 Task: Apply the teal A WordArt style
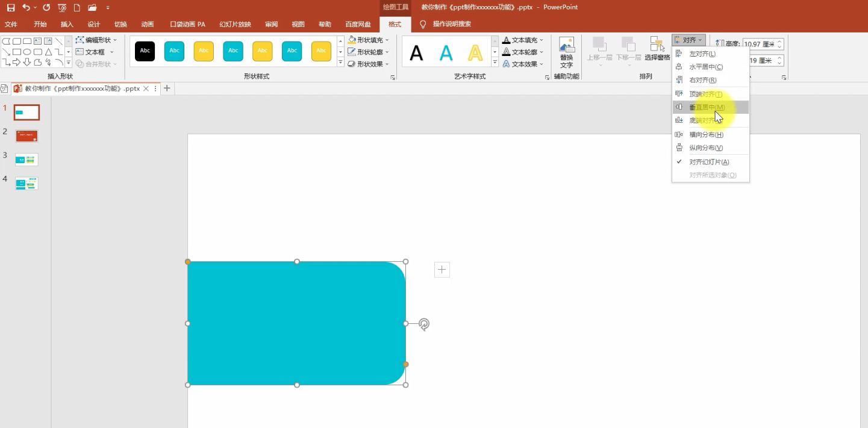[x=446, y=53]
